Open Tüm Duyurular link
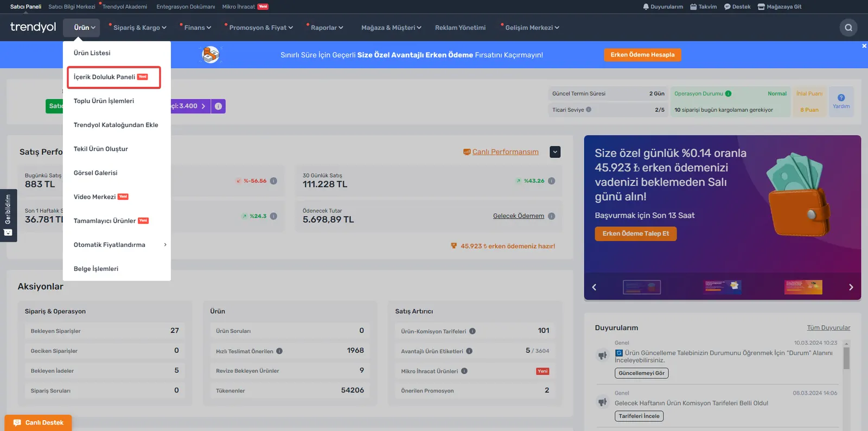Image resolution: width=868 pixels, height=431 pixels. (x=828, y=328)
